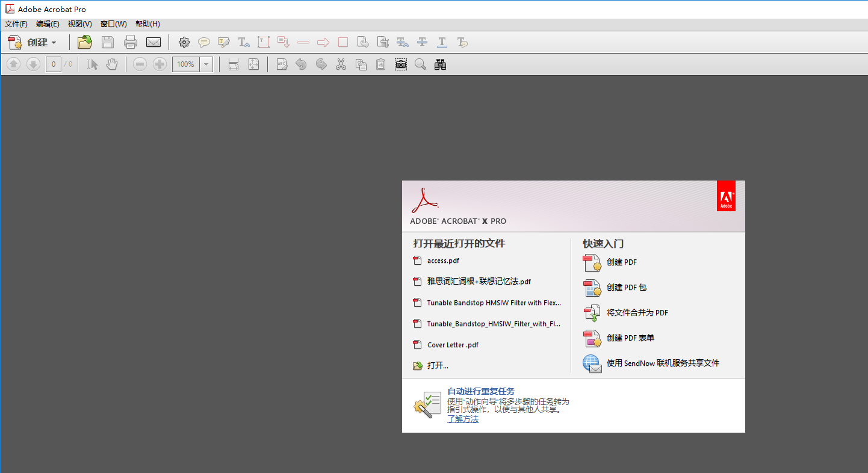Open Tunable Bandstop HMSIW Filter with Flex... file
Screen dimensions: 868x473
[494, 303]
